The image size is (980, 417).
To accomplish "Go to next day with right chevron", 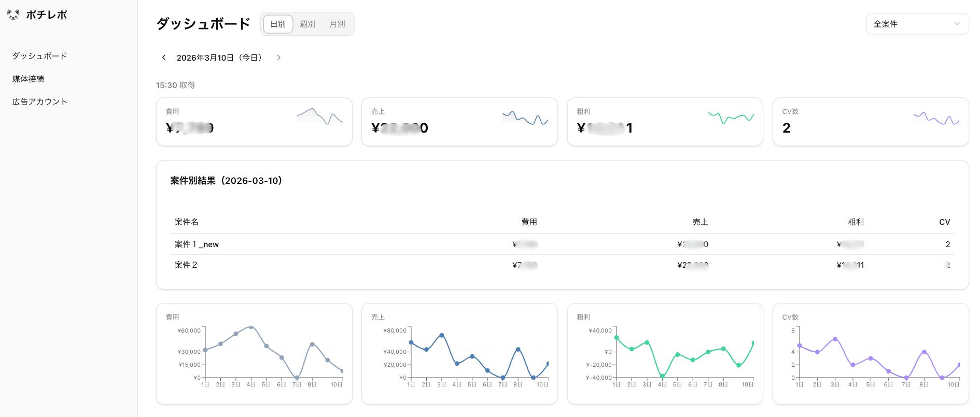I will 278,57.
